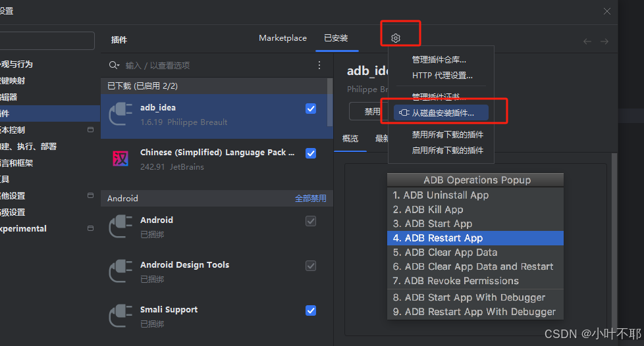Toggle the Android Design Tools checkbox
644x346 pixels.
(x=311, y=266)
